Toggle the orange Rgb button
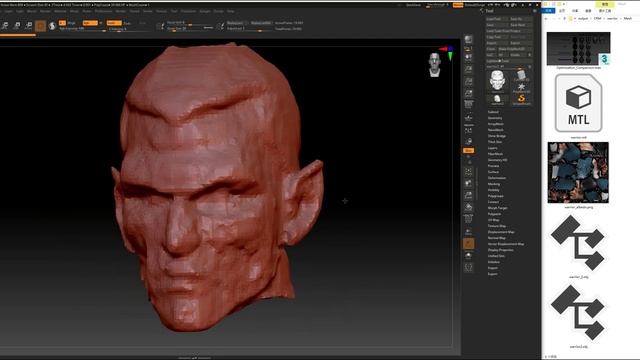 tap(90, 23)
